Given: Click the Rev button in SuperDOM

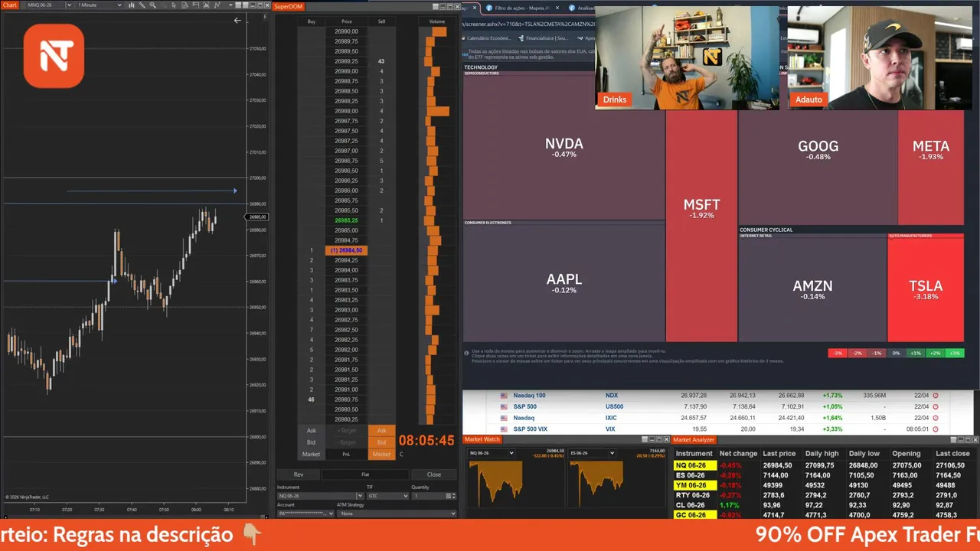Looking at the screenshot, I should pyautogui.click(x=299, y=474).
